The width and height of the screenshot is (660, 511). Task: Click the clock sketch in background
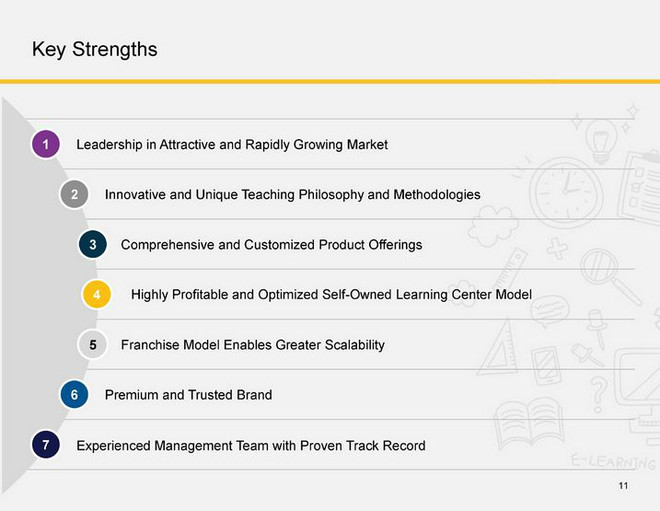point(566,192)
